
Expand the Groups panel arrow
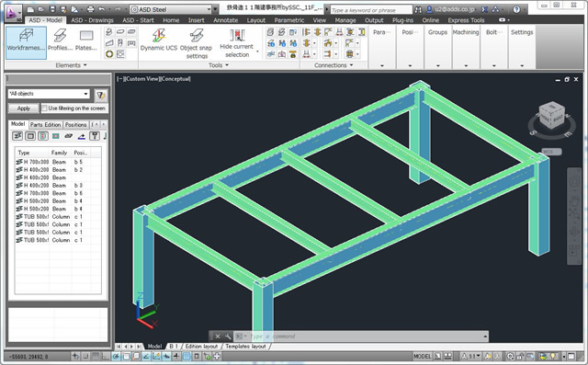(x=437, y=65)
